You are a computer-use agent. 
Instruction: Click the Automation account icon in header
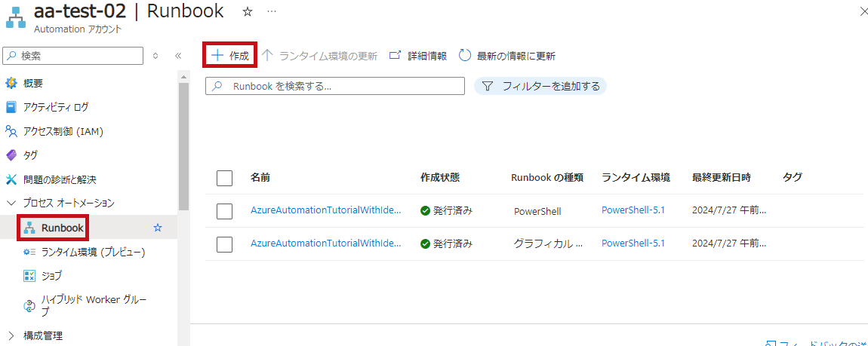point(17,17)
